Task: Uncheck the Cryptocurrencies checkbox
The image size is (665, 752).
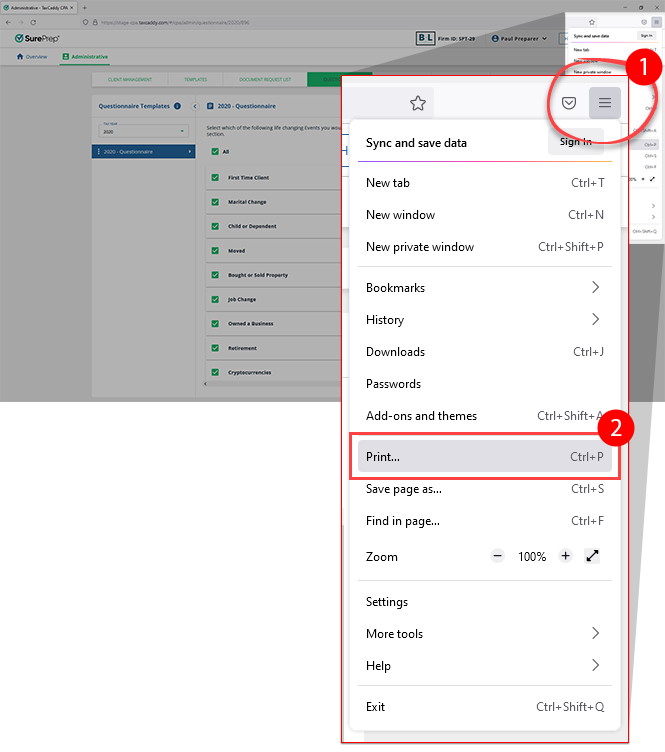Action: tap(215, 372)
